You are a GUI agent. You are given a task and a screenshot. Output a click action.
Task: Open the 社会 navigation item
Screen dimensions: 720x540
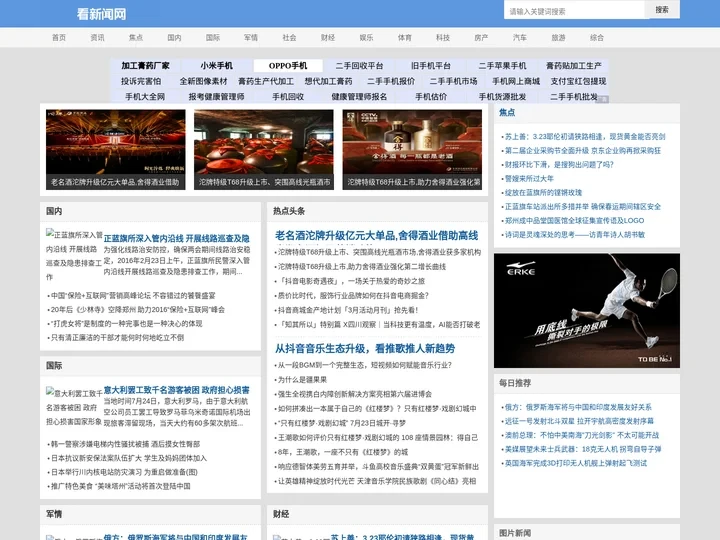click(289, 38)
